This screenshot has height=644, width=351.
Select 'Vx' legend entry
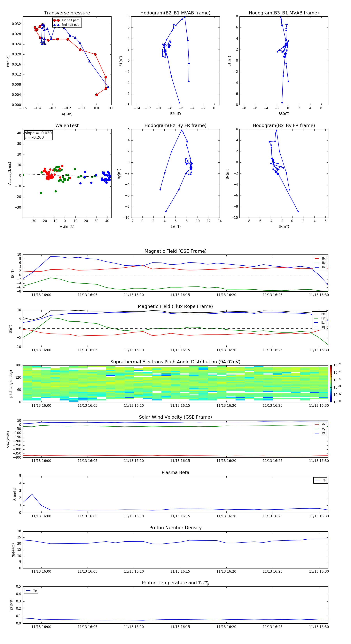(x=320, y=424)
